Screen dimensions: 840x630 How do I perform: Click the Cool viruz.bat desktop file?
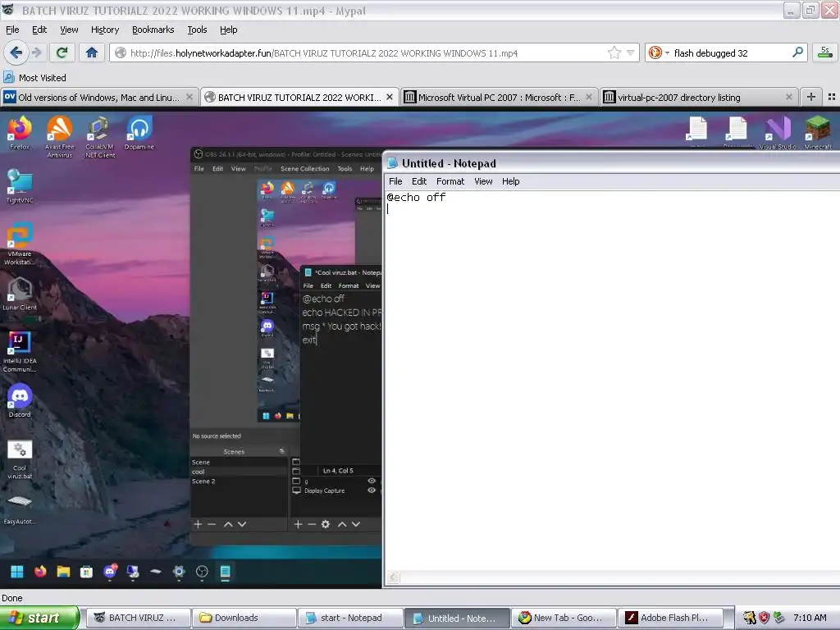click(x=20, y=459)
